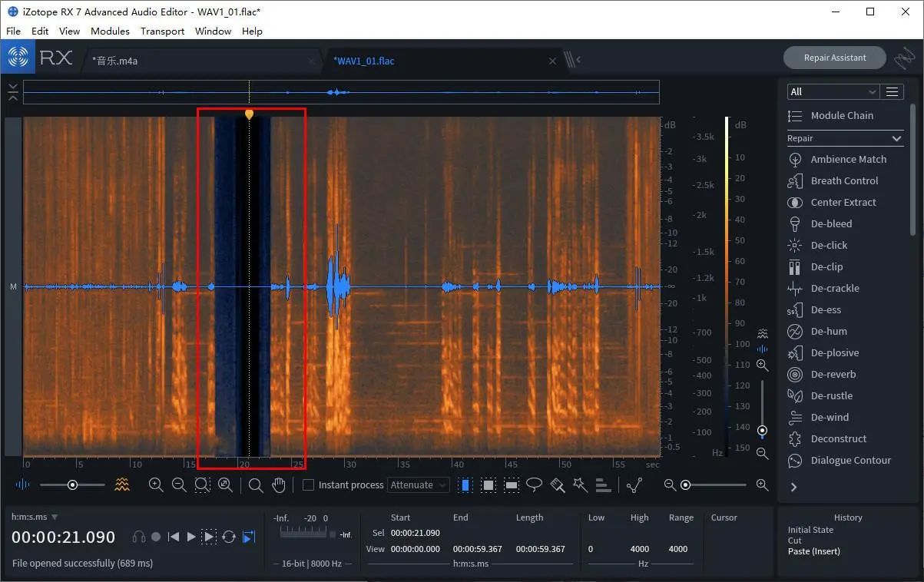Zoom out fully icon
This screenshot has width=924, height=582.
click(225, 484)
